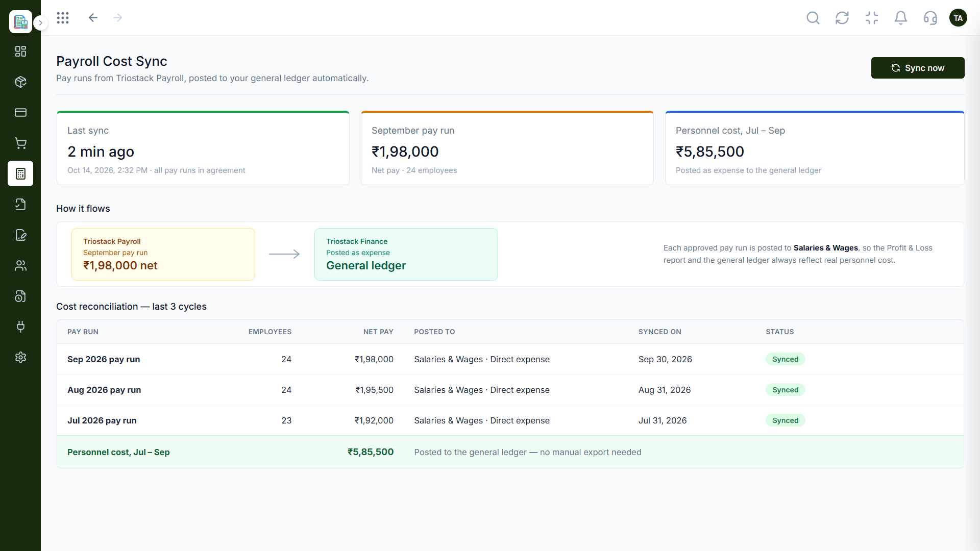This screenshot has width=980, height=551.
Task: Click the Cost reconciliation section heading
Action: (131, 307)
